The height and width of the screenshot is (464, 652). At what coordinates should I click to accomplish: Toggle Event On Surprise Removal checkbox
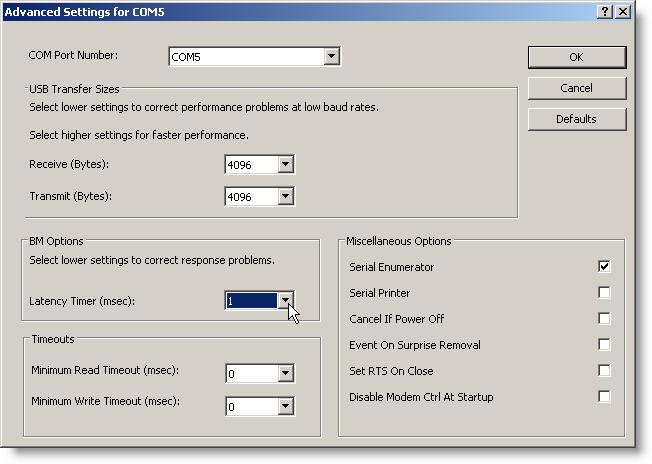click(x=604, y=345)
